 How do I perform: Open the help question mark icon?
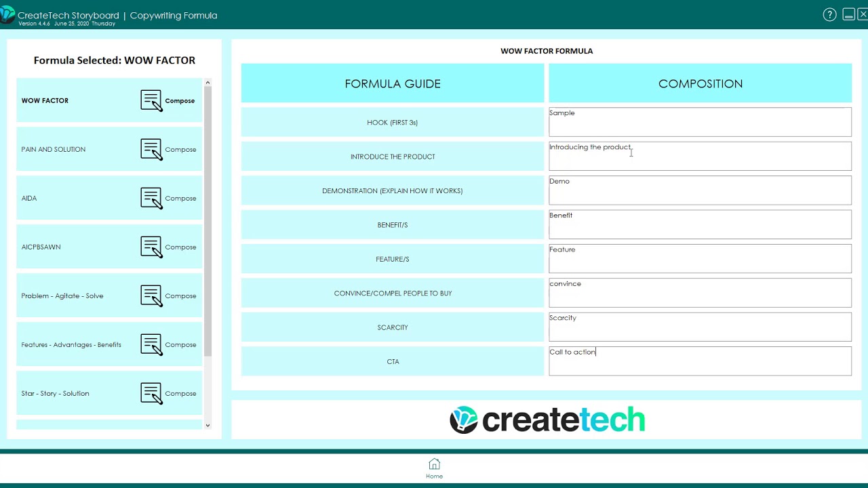[829, 15]
